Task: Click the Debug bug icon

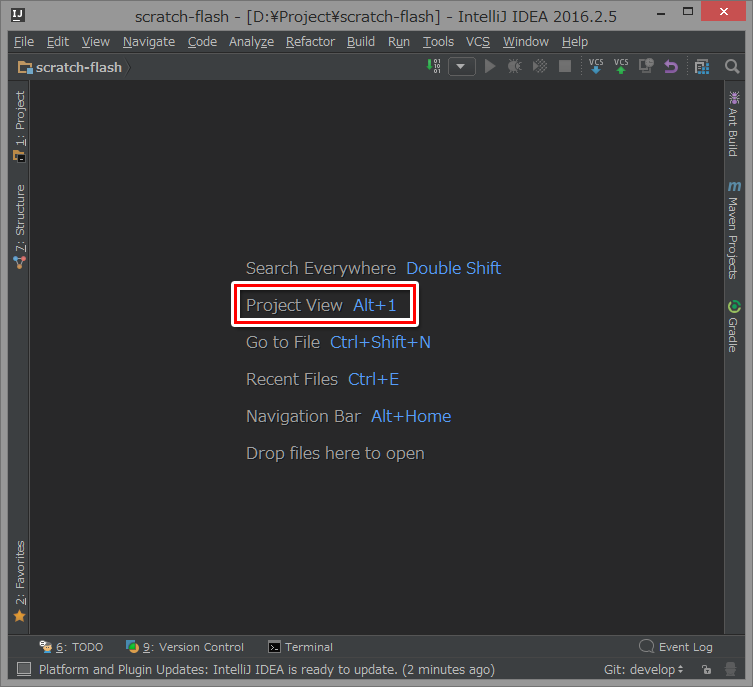Action: click(x=514, y=66)
